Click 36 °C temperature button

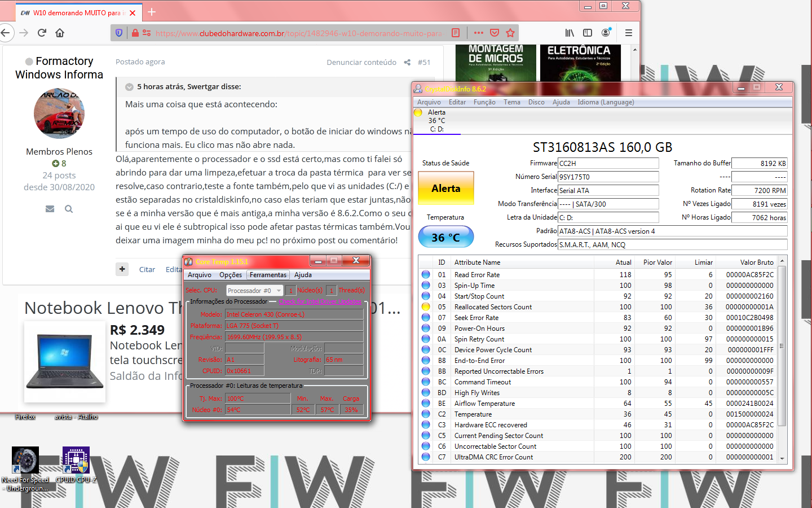tap(446, 237)
